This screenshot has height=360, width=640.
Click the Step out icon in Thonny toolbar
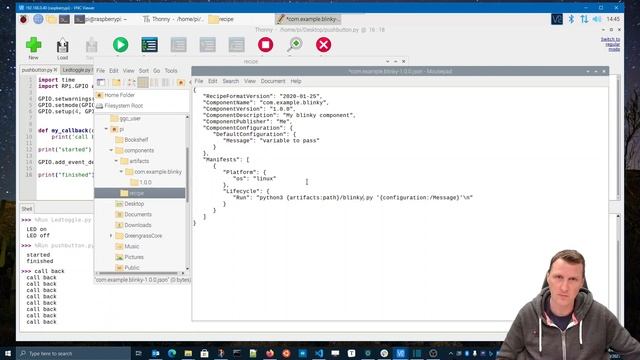[236, 44]
